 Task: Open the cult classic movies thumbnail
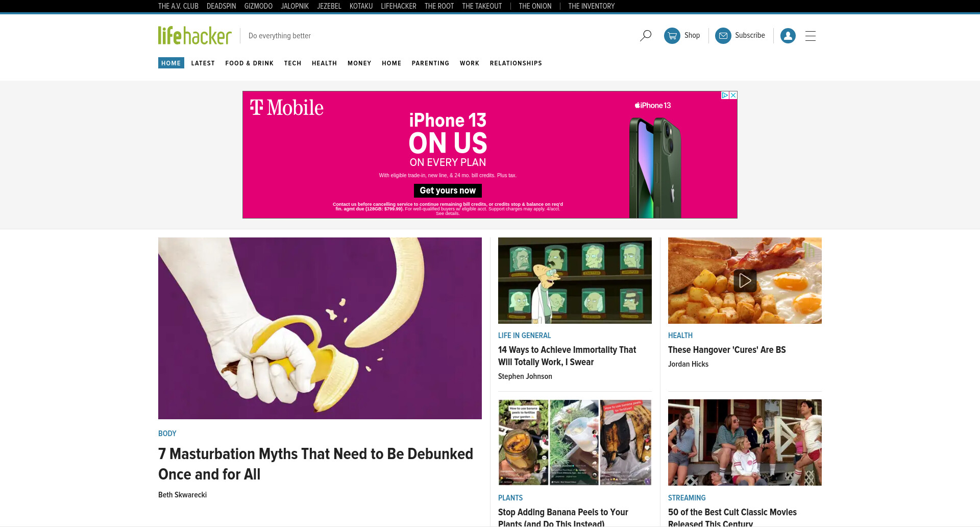click(745, 442)
